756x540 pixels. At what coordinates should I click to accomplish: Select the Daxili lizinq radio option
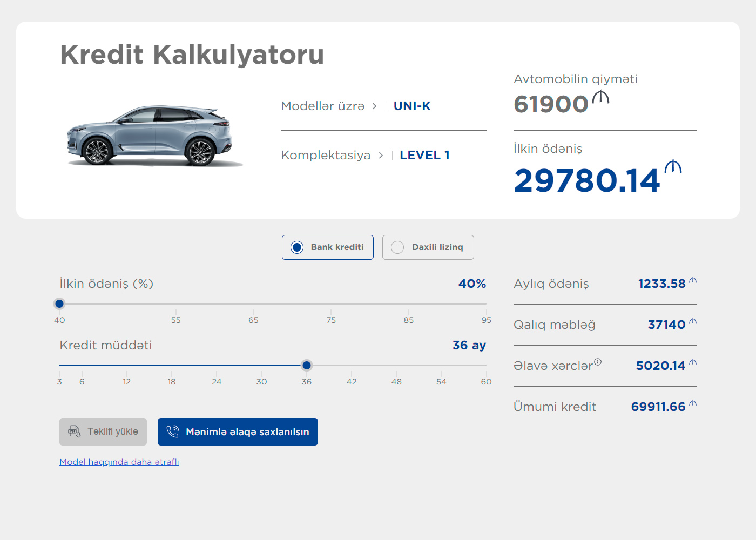pos(397,247)
